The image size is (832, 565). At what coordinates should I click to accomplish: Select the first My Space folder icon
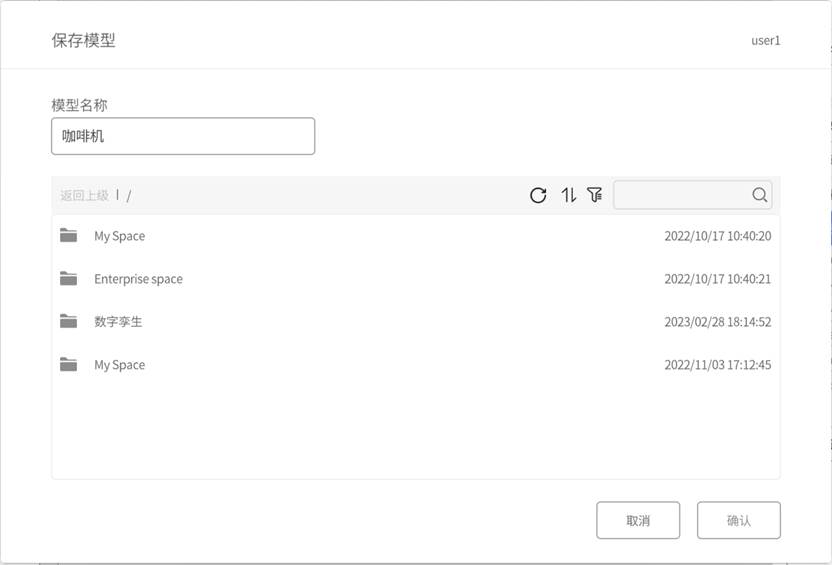[68, 235]
